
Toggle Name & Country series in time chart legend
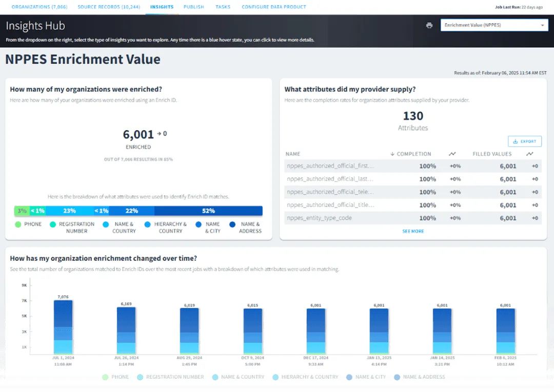tap(238, 377)
